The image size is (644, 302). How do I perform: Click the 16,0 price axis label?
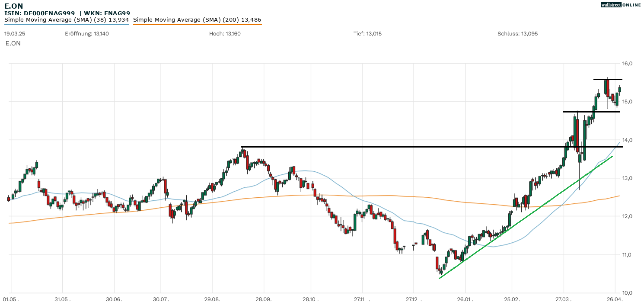point(628,64)
